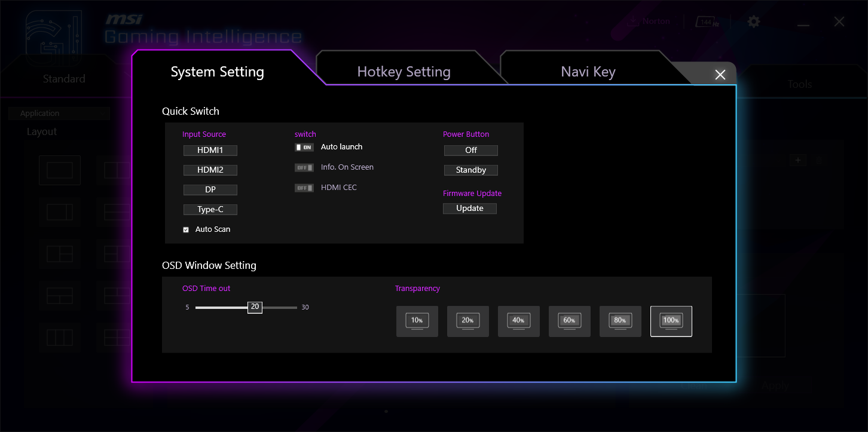This screenshot has width=868, height=432.
Task: Close the System Setting dialog
Action: point(720,75)
